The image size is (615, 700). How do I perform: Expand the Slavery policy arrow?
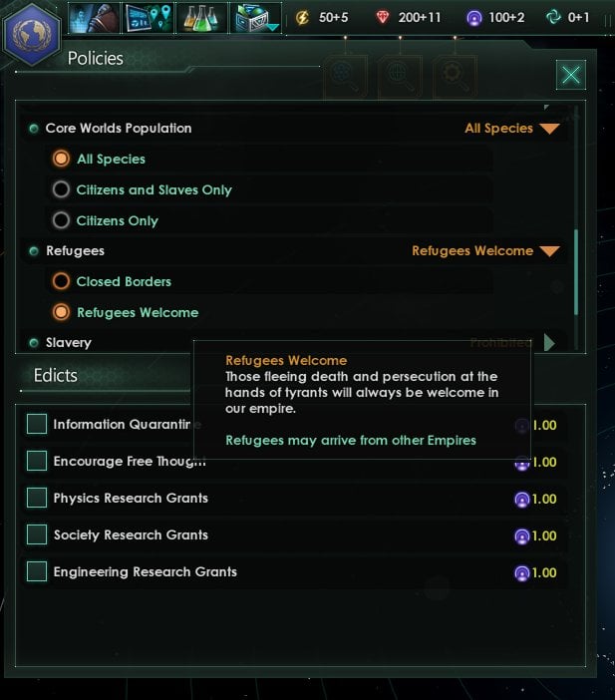point(550,342)
